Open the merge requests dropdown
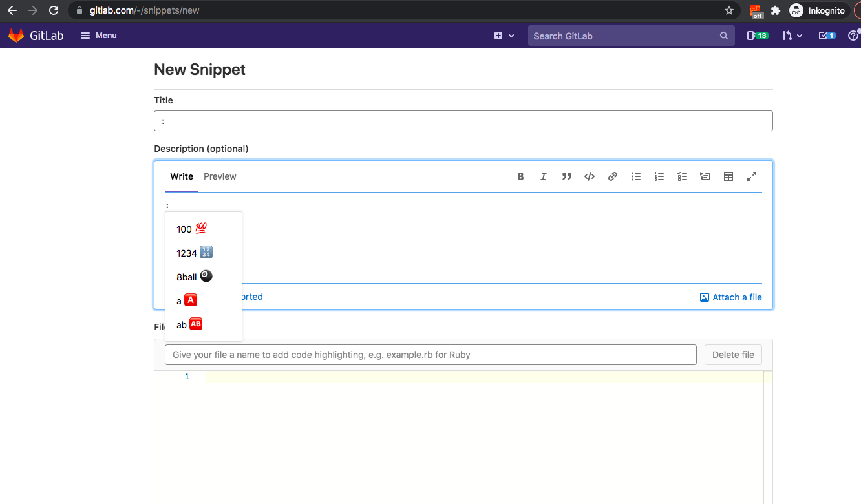Viewport: 861px width, 504px height. [792, 36]
